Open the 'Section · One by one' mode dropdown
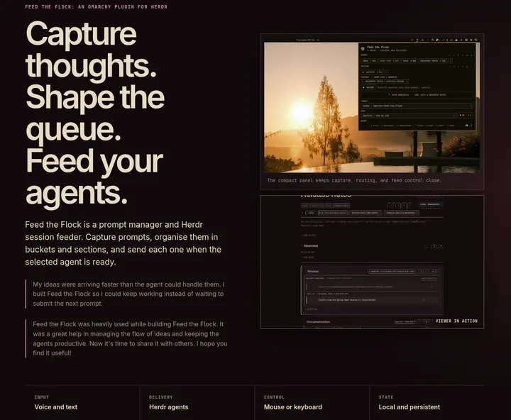 coord(408,116)
